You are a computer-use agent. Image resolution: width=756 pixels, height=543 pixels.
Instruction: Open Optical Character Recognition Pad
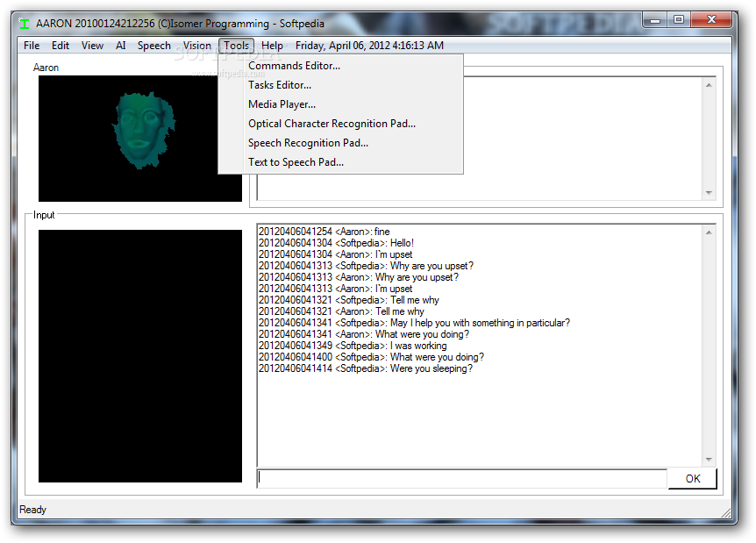[x=341, y=124]
